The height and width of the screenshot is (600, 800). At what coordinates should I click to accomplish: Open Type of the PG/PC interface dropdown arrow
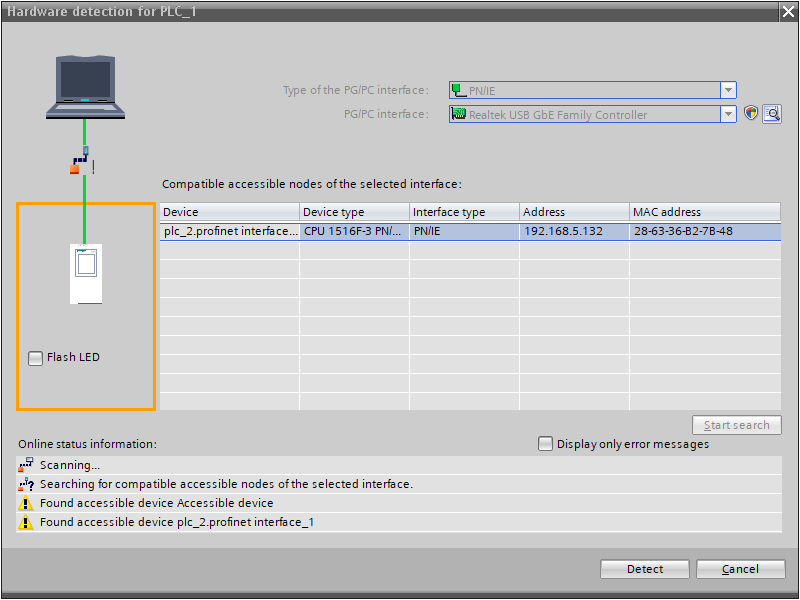pyautogui.click(x=729, y=90)
